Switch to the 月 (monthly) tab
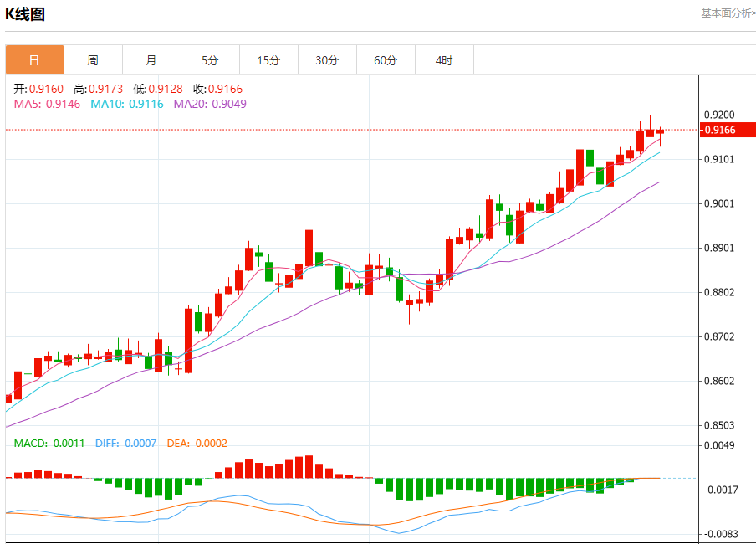 click(151, 60)
